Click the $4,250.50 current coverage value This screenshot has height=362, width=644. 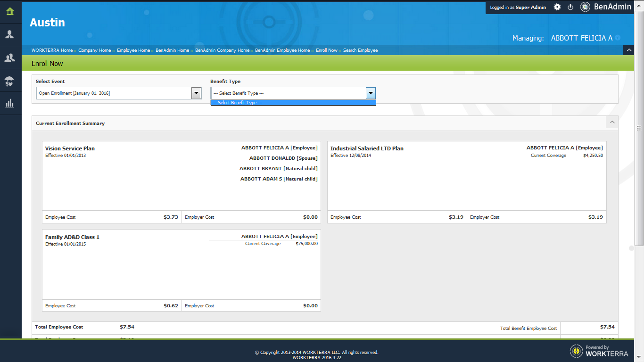point(593,156)
